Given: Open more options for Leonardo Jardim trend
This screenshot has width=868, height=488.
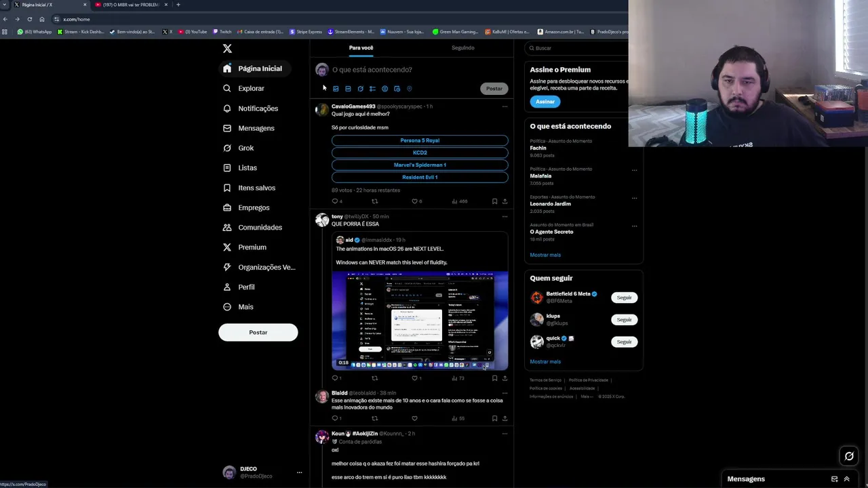Looking at the screenshot, I should click(635, 198).
